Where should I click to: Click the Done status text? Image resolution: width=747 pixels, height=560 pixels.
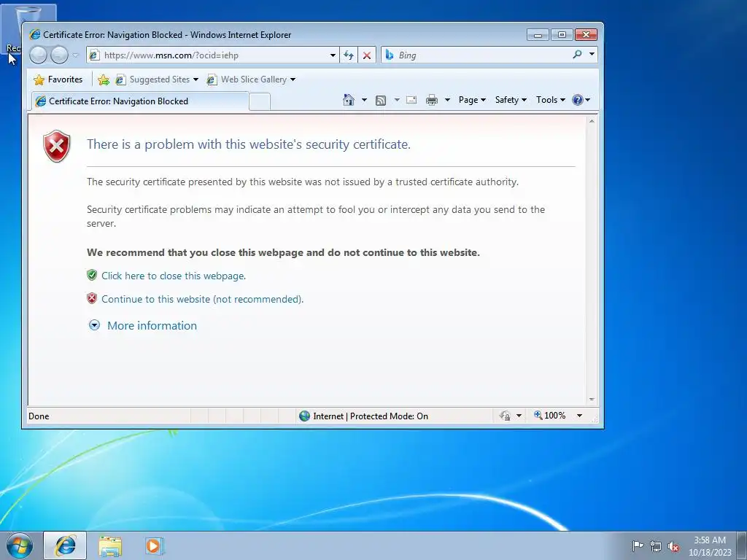coord(39,416)
